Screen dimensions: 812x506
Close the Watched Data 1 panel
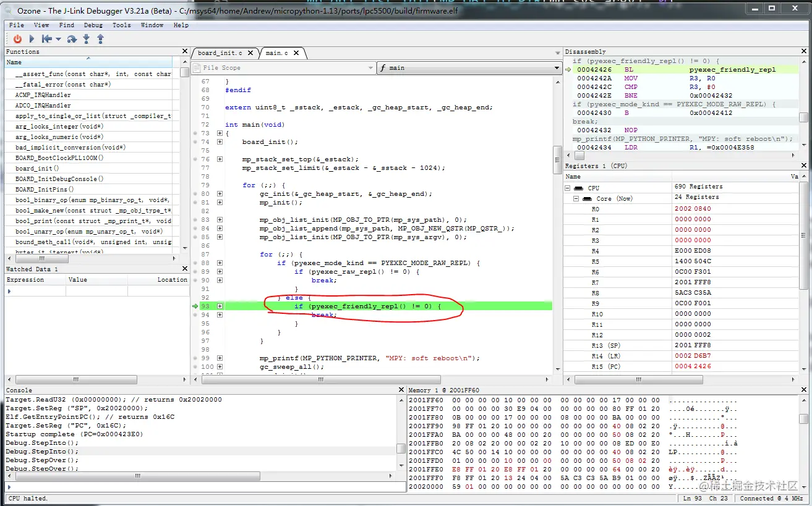click(184, 268)
